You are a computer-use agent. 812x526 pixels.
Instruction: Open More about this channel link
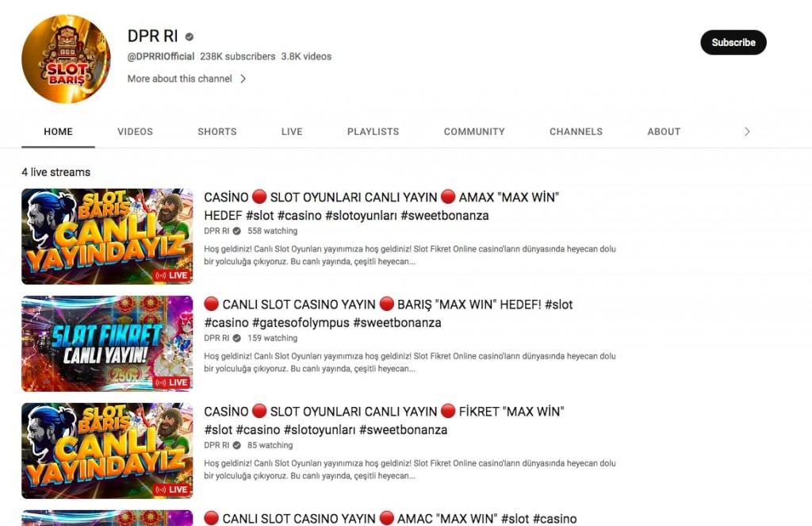pos(180,79)
